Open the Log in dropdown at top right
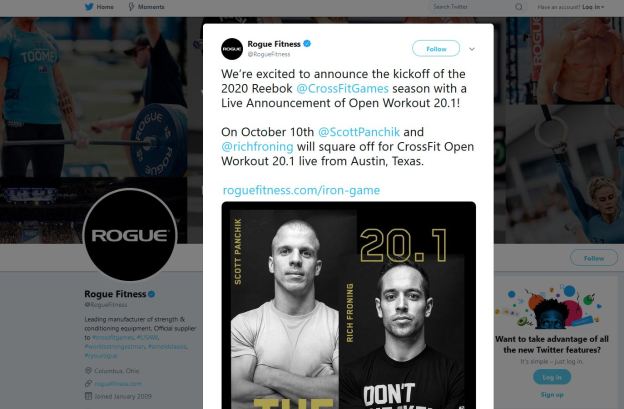Screen dimensions: 624x409 point(593,7)
